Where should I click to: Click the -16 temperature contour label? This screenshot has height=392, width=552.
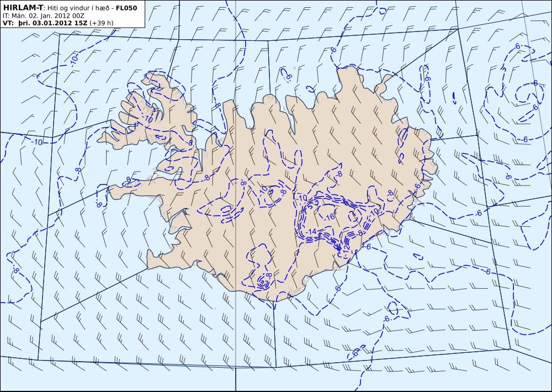click(x=330, y=217)
